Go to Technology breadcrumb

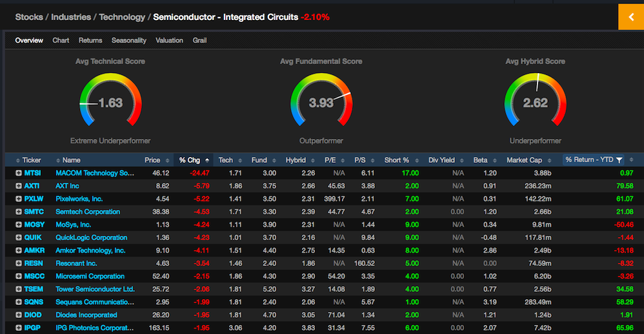[x=122, y=17]
